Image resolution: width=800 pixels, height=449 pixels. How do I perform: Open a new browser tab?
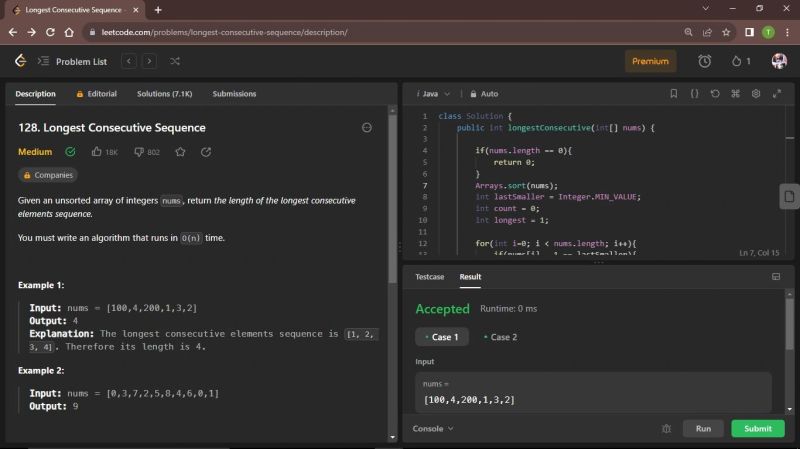click(158, 10)
